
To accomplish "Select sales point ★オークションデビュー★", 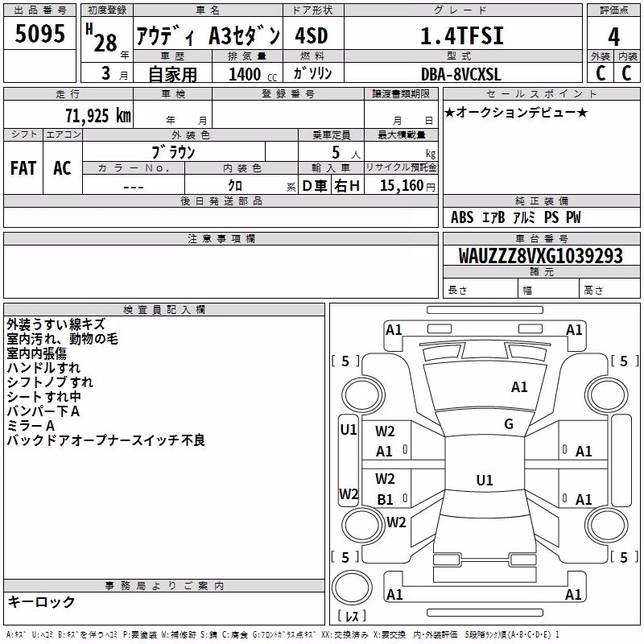I will [x=516, y=112].
